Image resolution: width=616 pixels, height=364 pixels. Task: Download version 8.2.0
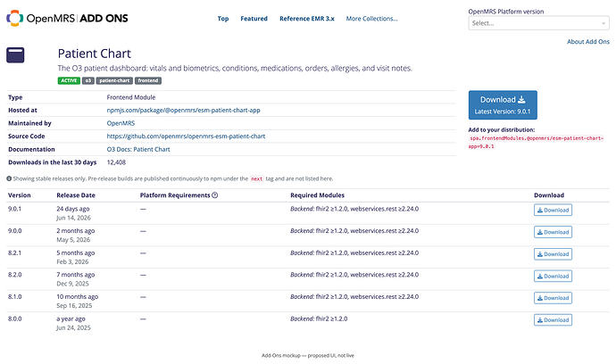(x=553, y=276)
